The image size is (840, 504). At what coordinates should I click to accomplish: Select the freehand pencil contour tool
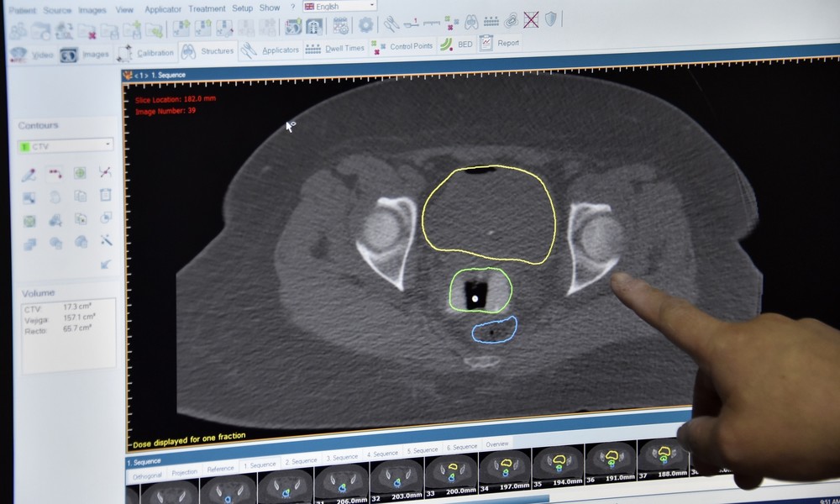pyautogui.click(x=29, y=175)
